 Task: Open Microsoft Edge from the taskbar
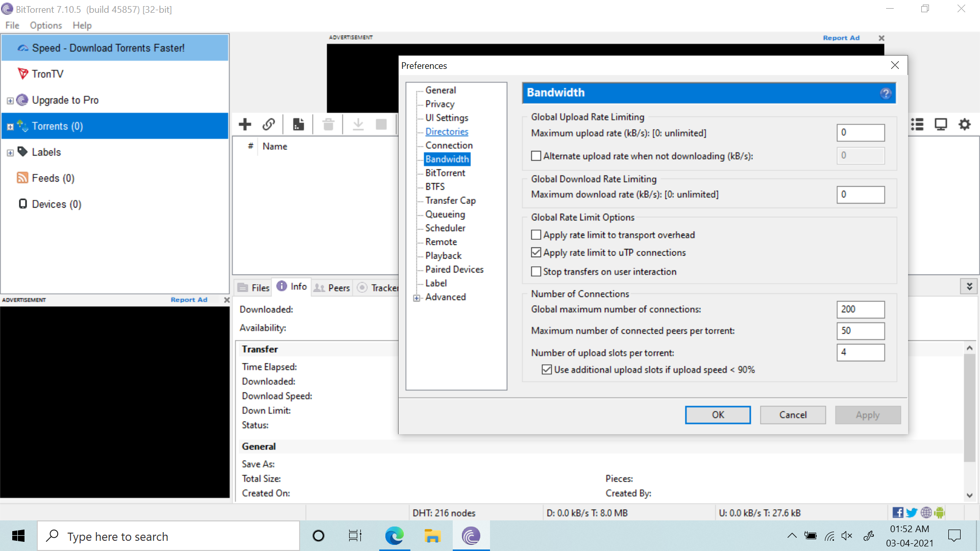[x=394, y=536]
